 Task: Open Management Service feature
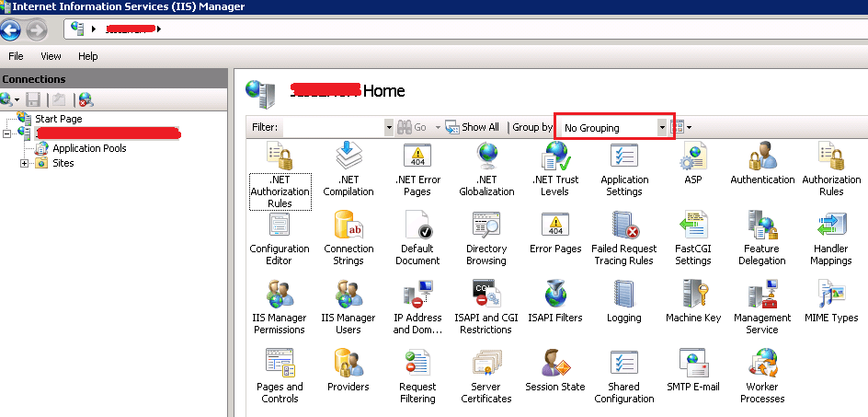pos(762,307)
